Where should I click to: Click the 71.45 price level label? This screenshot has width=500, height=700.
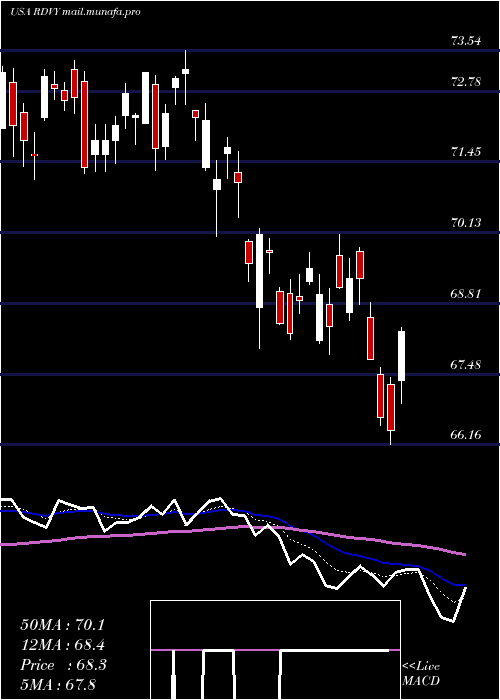[466, 152]
